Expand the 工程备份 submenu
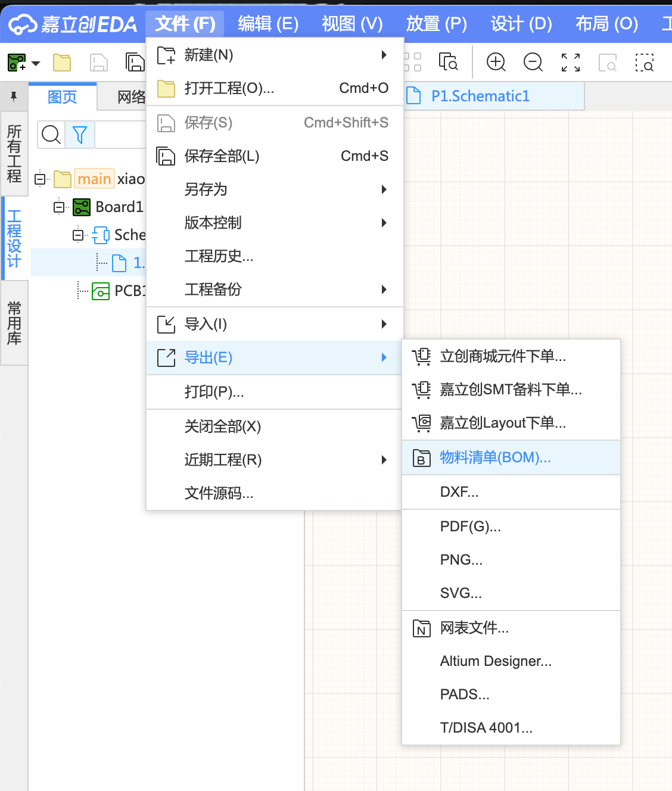The width and height of the screenshot is (672, 791). (384, 289)
